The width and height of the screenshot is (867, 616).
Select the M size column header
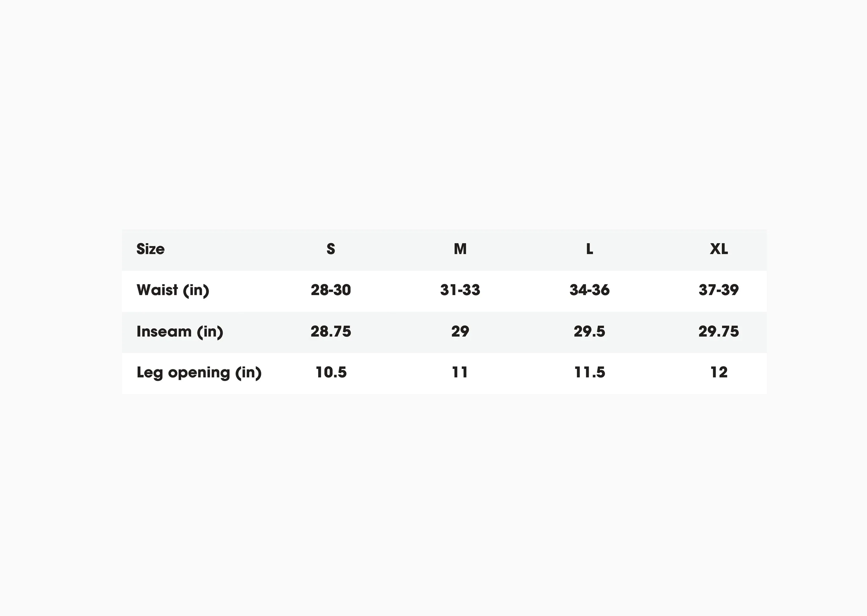point(460,249)
